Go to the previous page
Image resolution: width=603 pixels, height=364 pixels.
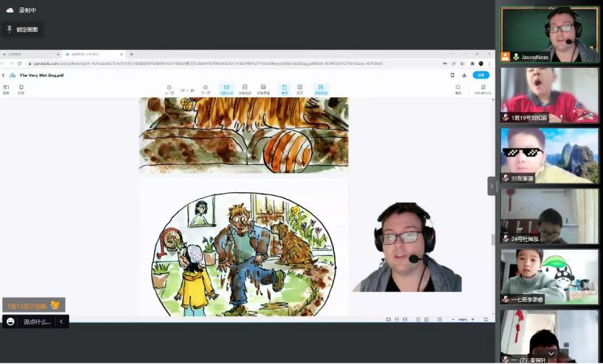pos(170,90)
